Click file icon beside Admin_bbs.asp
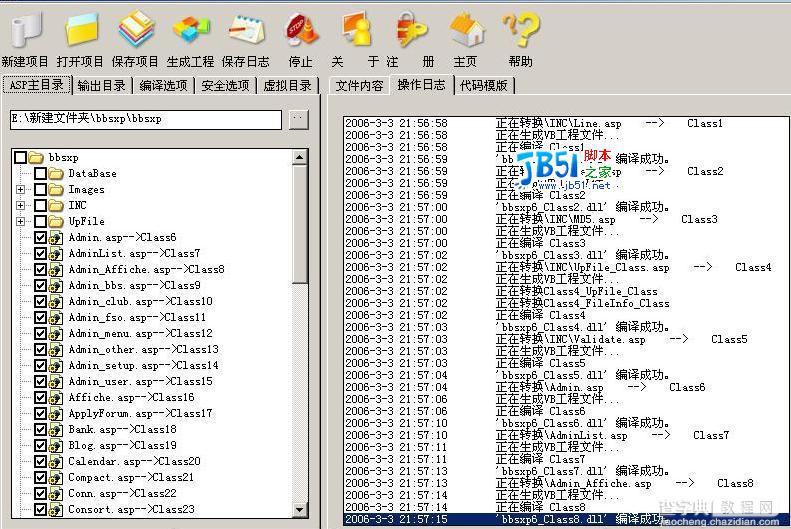The image size is (791, 529). (56, 285)
